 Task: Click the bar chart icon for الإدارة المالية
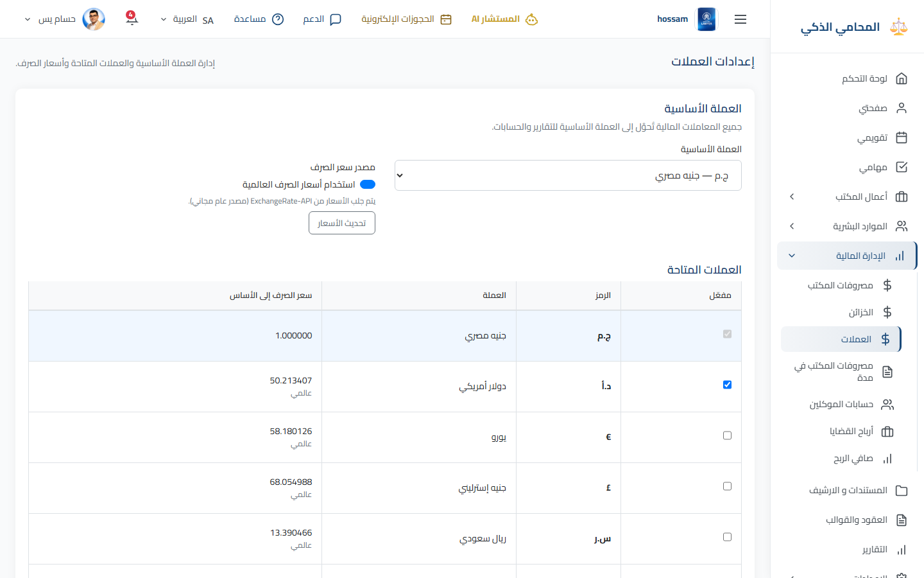[x=900, y=256]
